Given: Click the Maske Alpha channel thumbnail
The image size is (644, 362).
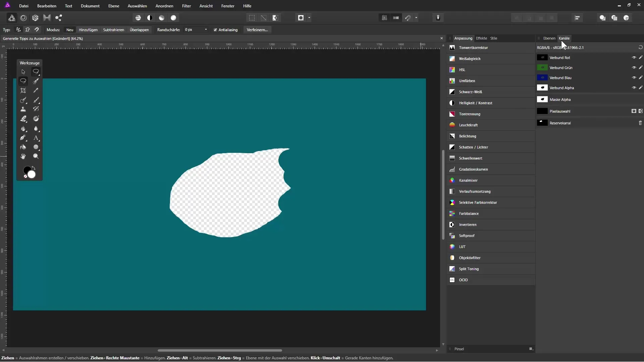Looking at the screenshot, I should click(x=542, y=100).
